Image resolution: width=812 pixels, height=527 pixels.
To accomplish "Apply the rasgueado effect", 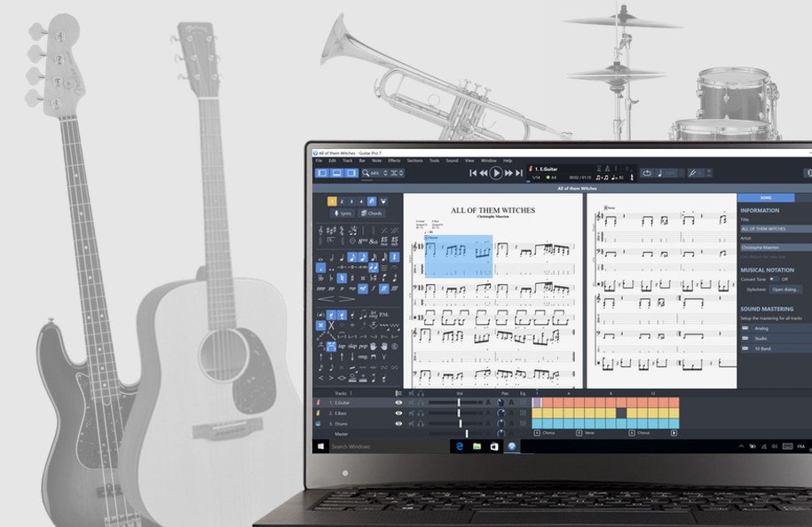I will (363, 357).
